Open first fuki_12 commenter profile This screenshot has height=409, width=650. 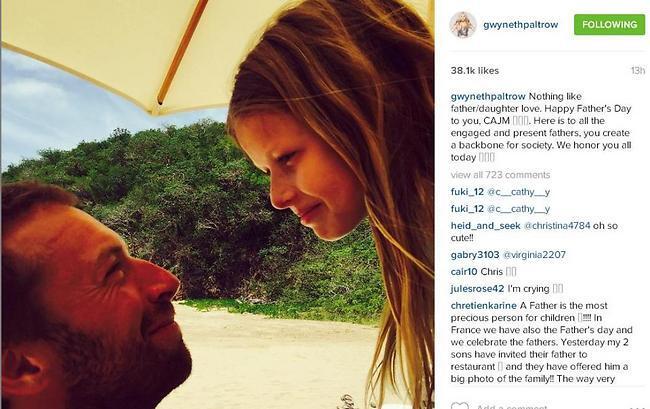coord(467,192)
